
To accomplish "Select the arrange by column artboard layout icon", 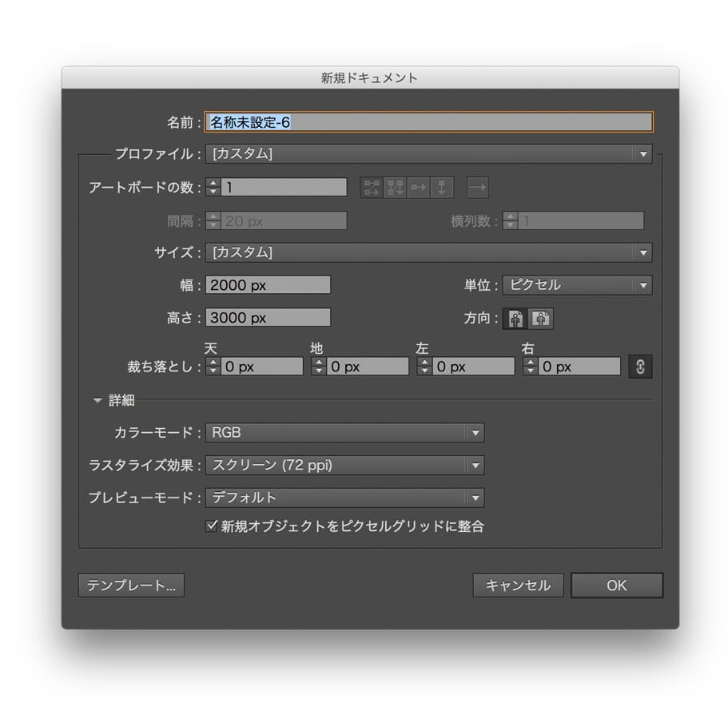I will (442, 187).
